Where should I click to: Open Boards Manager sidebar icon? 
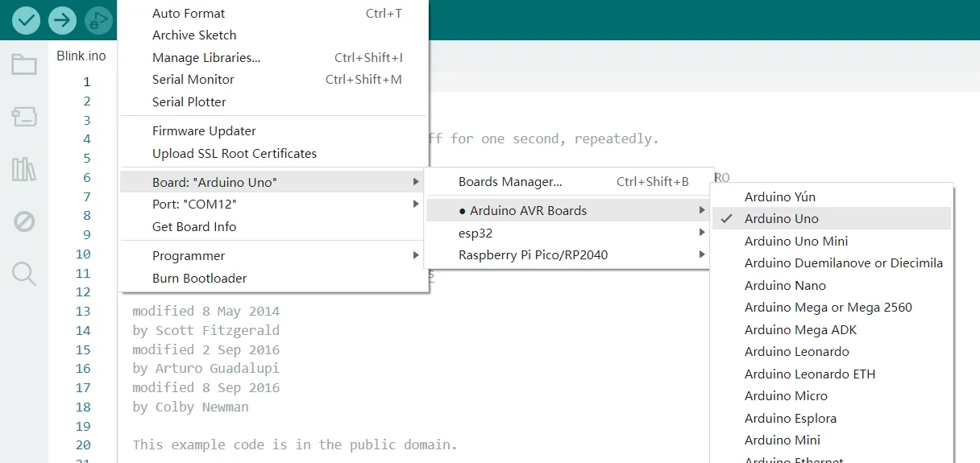coord(24,118)
